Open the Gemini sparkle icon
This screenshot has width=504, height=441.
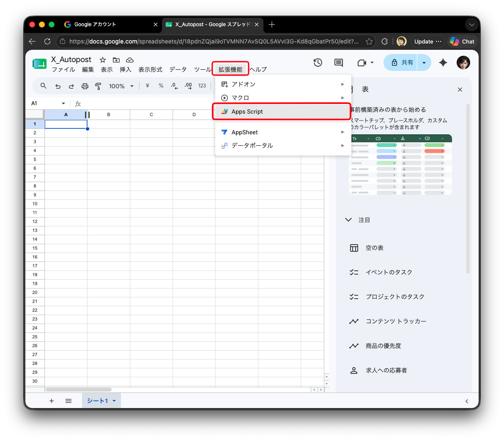click(443, 63)
